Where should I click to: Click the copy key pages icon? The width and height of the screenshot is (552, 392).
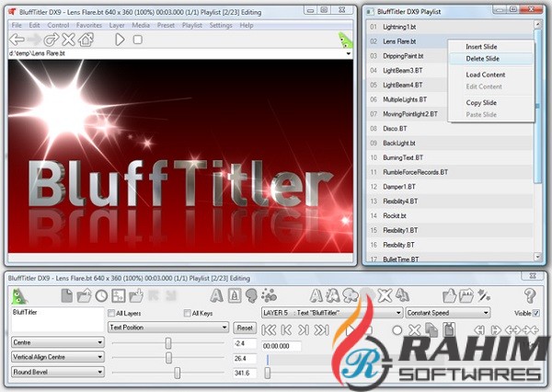click(431, 330)
